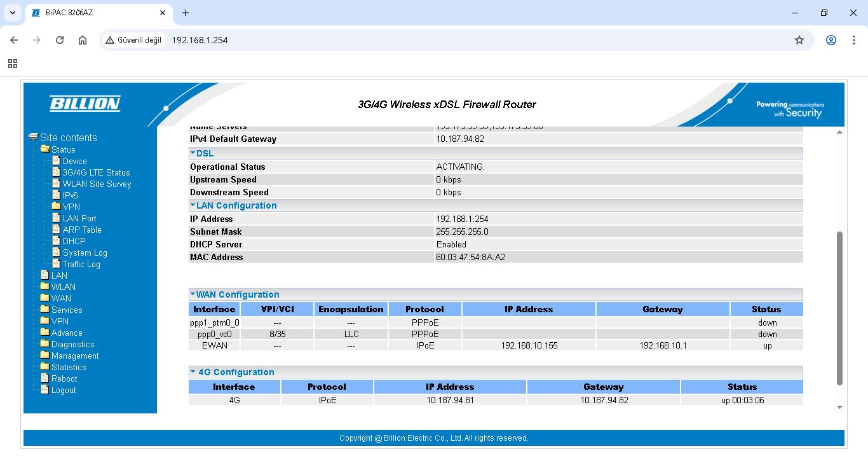Click the folder icon next to Diagnostics
The height and width of the screenshot is (463, 868).
pos(44,344)
